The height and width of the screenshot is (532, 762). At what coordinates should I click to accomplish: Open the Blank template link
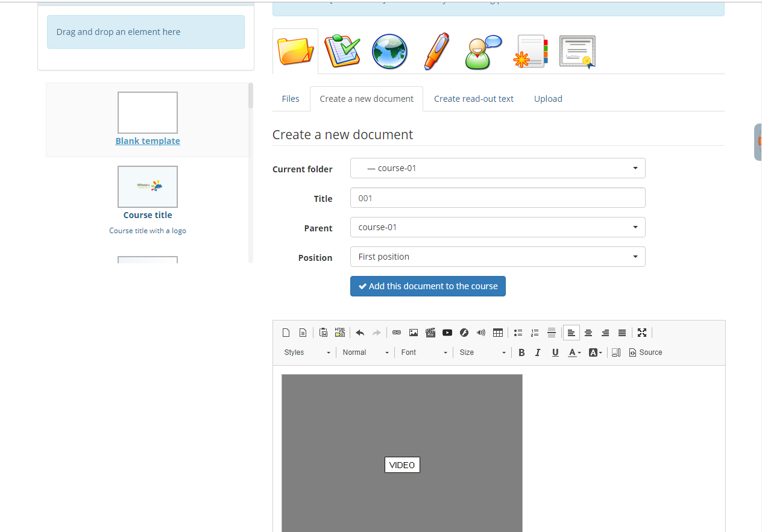pyautogui.click(x=147, y=140)
